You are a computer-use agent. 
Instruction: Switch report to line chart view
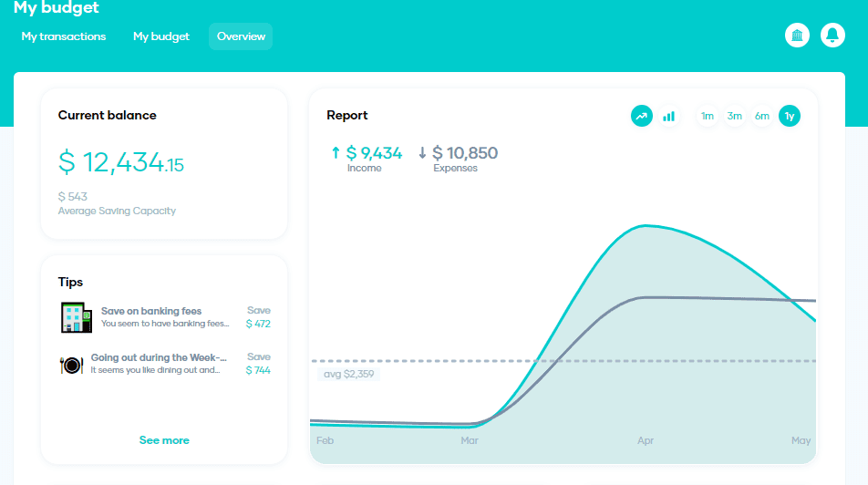click(642, 117)
